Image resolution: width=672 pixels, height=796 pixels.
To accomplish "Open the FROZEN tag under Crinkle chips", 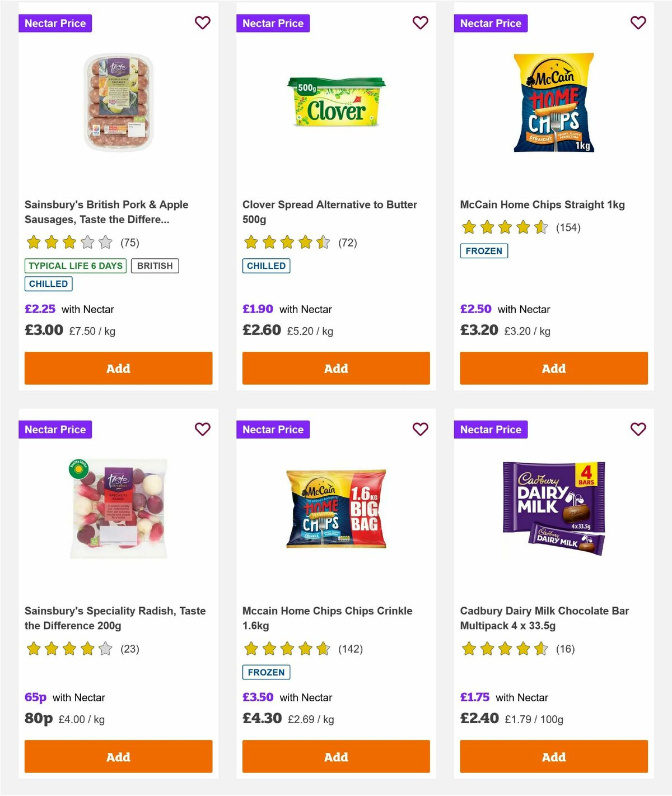I will (x=266, y=672).
